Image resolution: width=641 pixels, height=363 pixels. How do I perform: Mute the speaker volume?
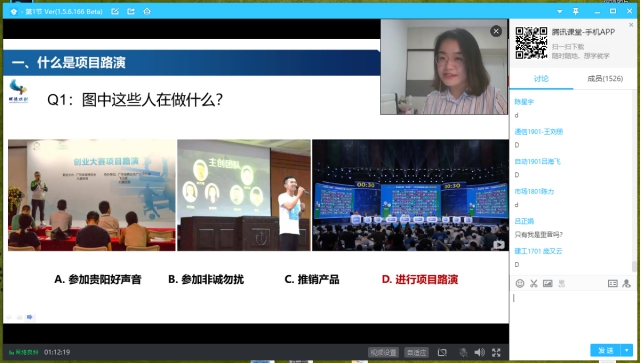click(x=479, y=352)
